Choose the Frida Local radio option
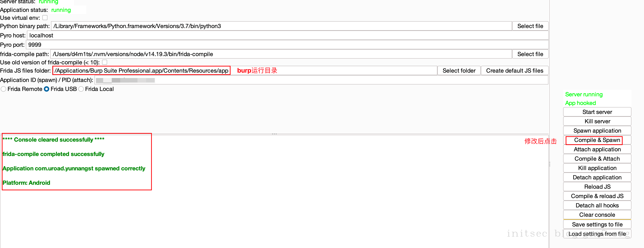644x248 pixels. click(81, 89)
